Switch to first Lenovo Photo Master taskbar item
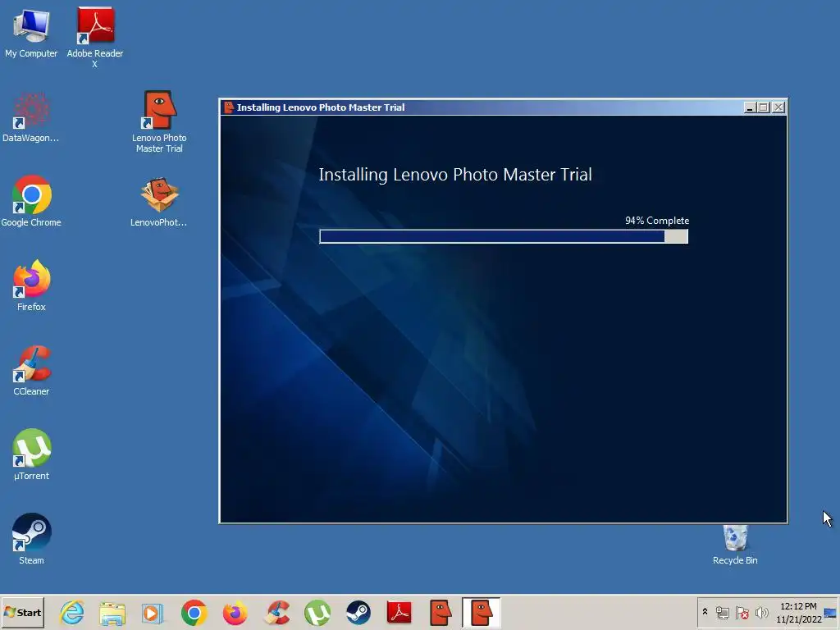The image size is (840, 630). pyautogui.click(x=441, y=613)
